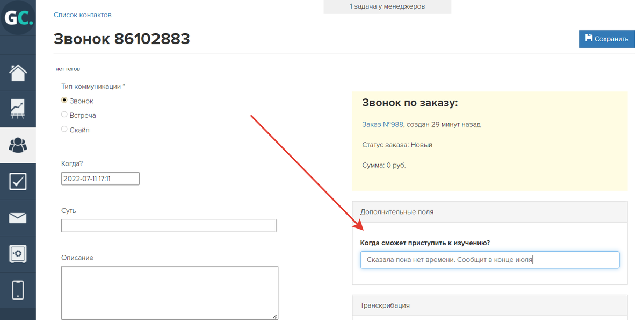
Task: Click the Когда date-time field
Action: tap(100, 179)
